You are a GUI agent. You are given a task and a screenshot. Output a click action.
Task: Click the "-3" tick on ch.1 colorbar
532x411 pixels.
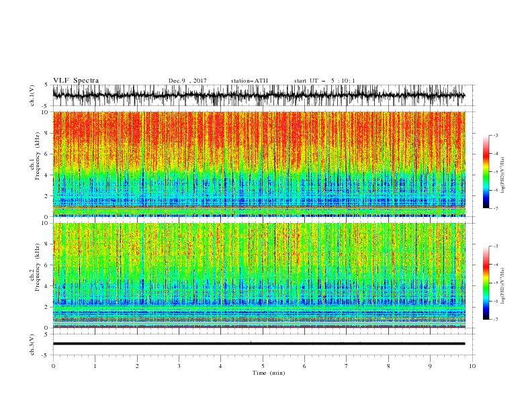tap(495, 135)
